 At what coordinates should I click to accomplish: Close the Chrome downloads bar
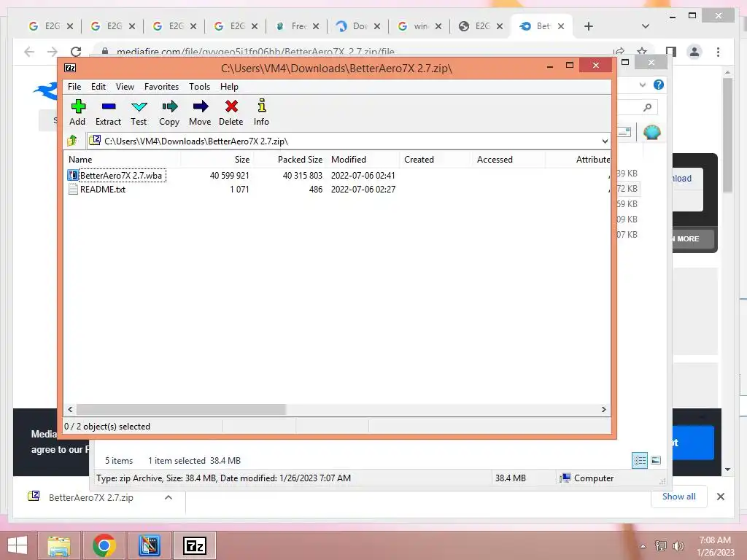[x=721, y=497]
